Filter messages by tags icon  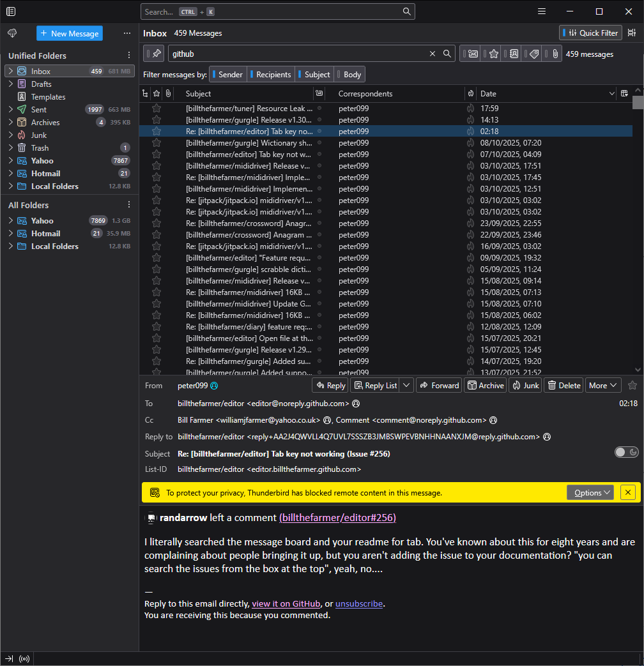[534, 54]
